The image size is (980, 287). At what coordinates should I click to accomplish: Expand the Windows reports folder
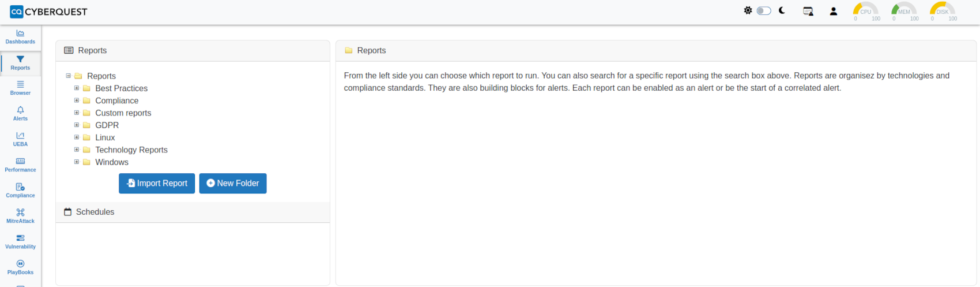point(77,162)
